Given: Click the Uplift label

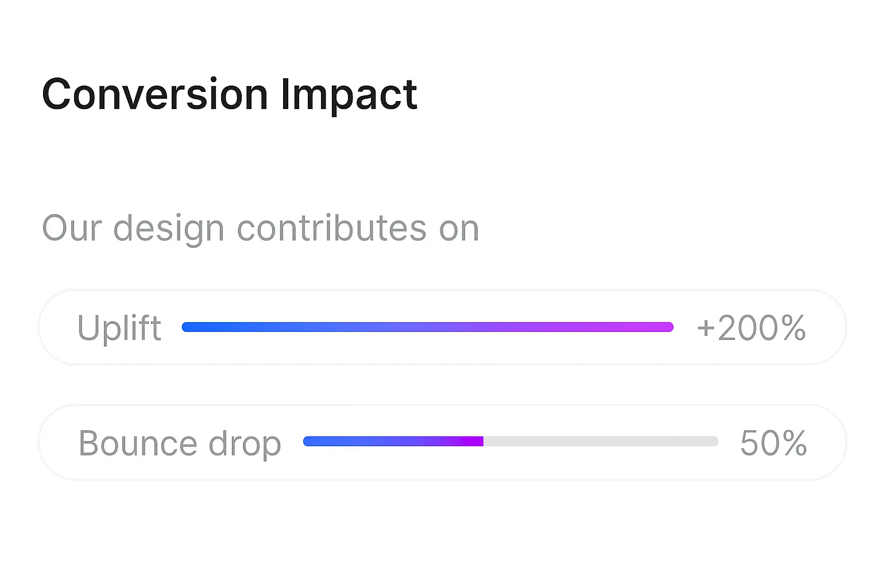Looking at the screenshot, I should pos(119,328).
